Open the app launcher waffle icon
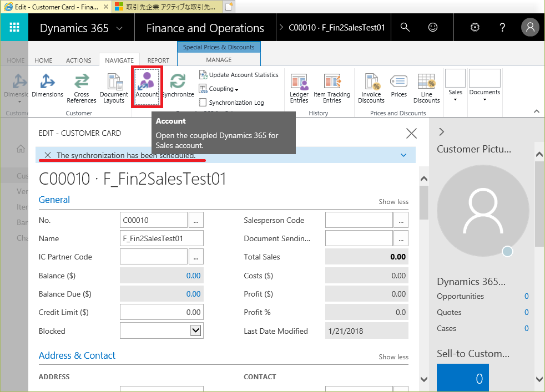545x392 pixels. click(14, 27)
